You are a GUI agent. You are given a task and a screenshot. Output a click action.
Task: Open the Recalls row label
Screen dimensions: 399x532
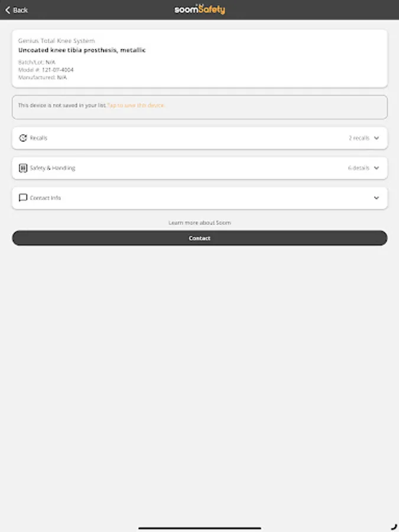click(38, 138)
